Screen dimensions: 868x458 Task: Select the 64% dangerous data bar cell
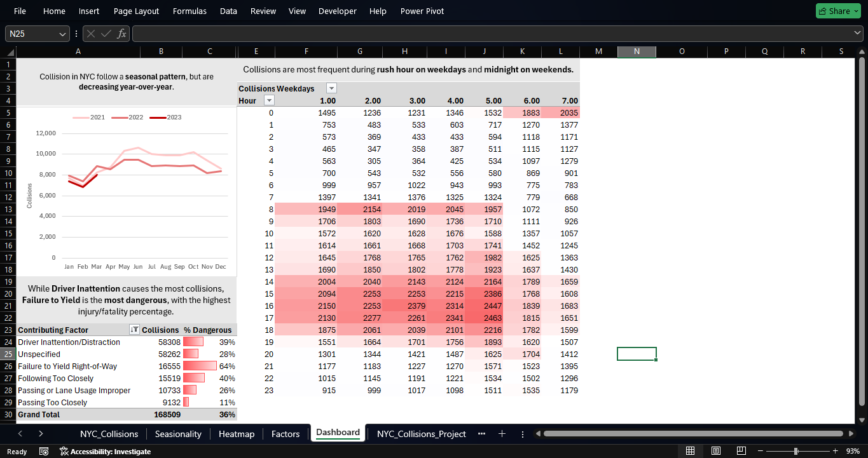click(x=210, y=366)
